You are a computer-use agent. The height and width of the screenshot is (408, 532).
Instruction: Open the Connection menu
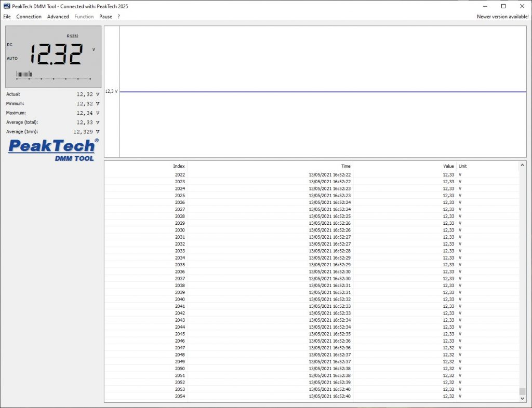coord(29,17)
